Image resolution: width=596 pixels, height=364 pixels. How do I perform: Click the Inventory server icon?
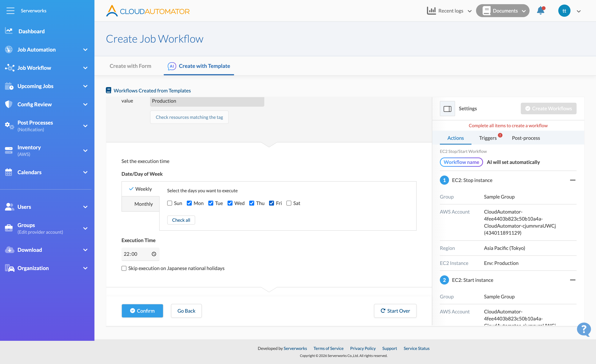point(9,150)
